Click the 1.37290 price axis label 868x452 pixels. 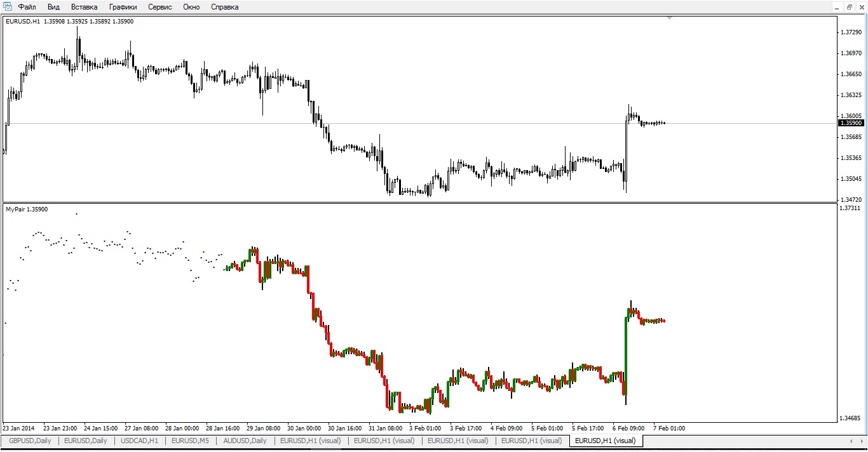(851, 32)
